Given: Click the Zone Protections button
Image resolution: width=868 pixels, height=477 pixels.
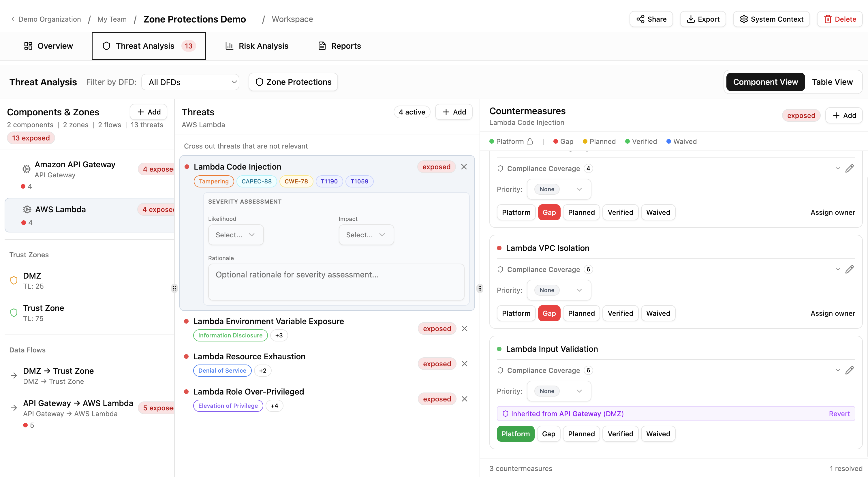Looking at the screenshot, I should tap(293, 82).
